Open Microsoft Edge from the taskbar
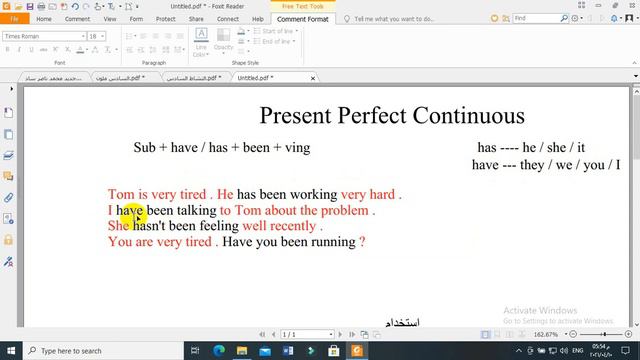This screenshot has height=360, width=640. (219, 351)
